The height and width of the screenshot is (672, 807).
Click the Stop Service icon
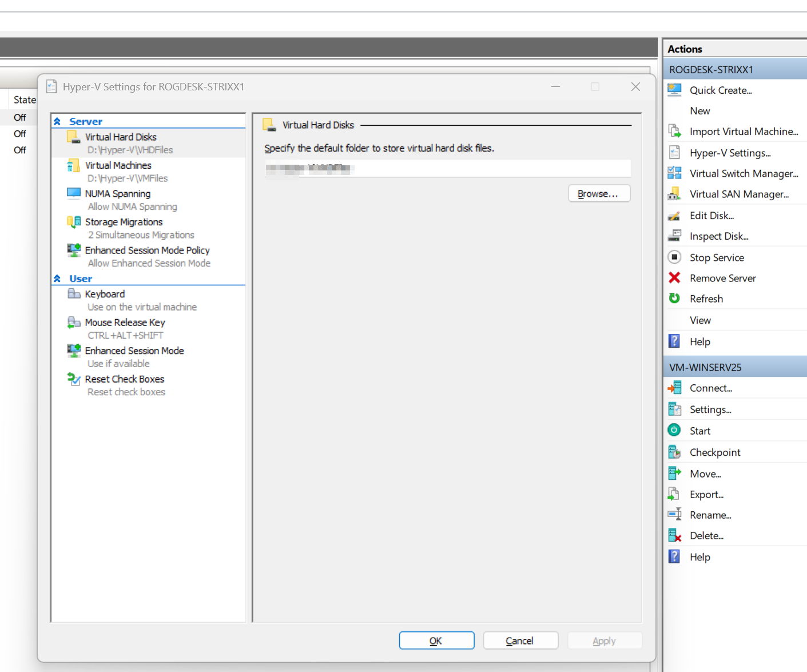674,257
